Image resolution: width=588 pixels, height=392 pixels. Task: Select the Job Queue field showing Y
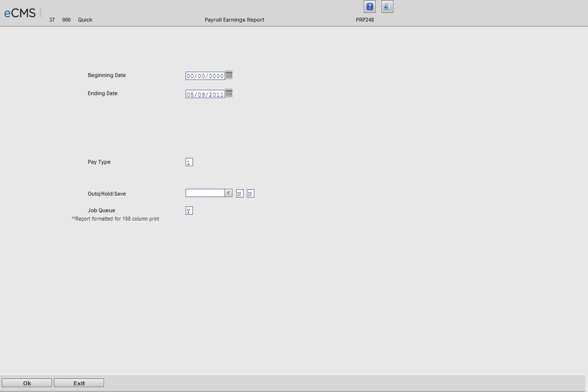(x=189, y=211)
